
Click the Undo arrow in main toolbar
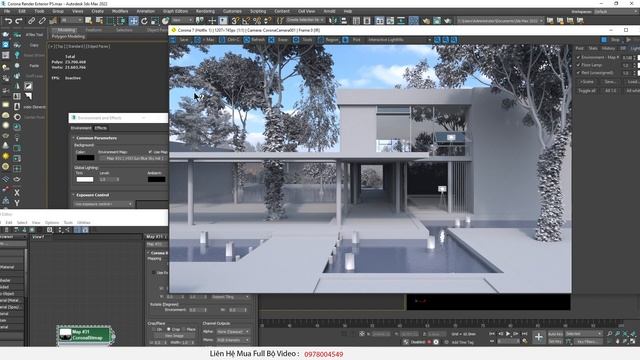click(8, 20)
